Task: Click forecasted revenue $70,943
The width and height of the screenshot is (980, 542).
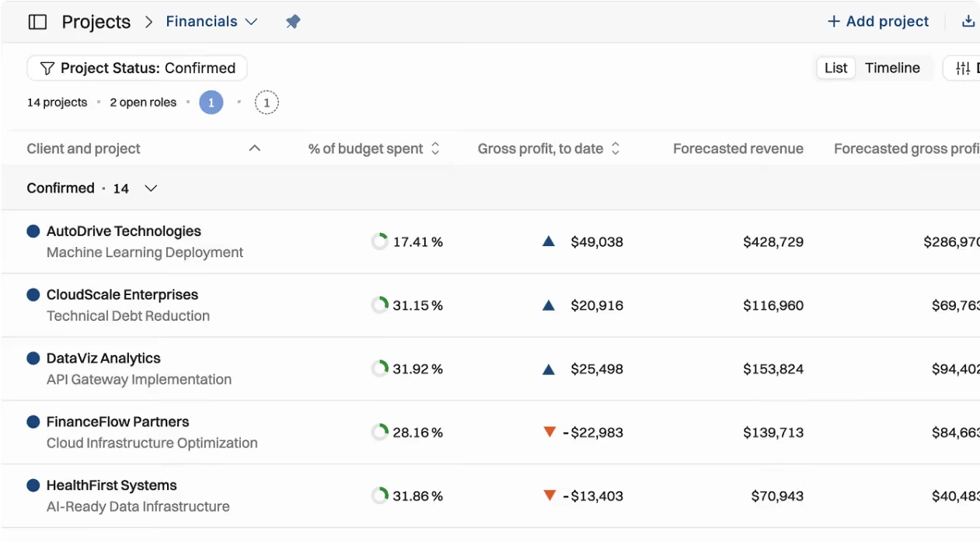Action: (777, 497)
